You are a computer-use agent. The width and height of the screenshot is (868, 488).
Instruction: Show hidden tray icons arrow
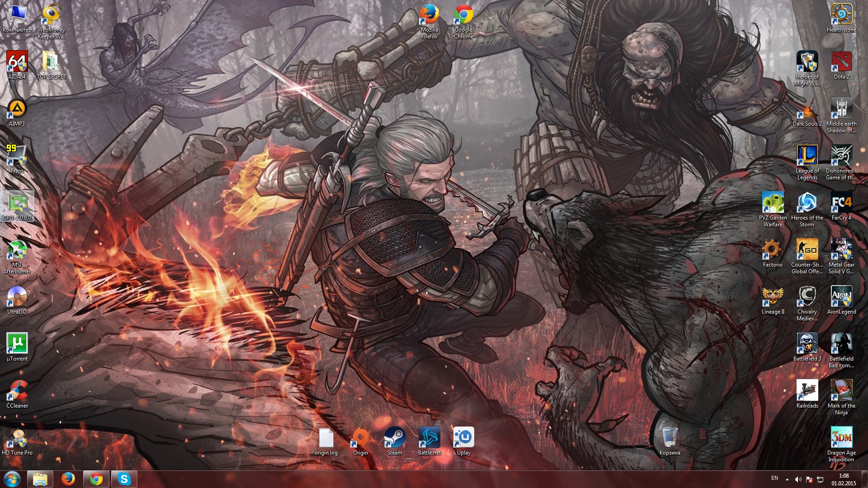(x=787, y=479)
